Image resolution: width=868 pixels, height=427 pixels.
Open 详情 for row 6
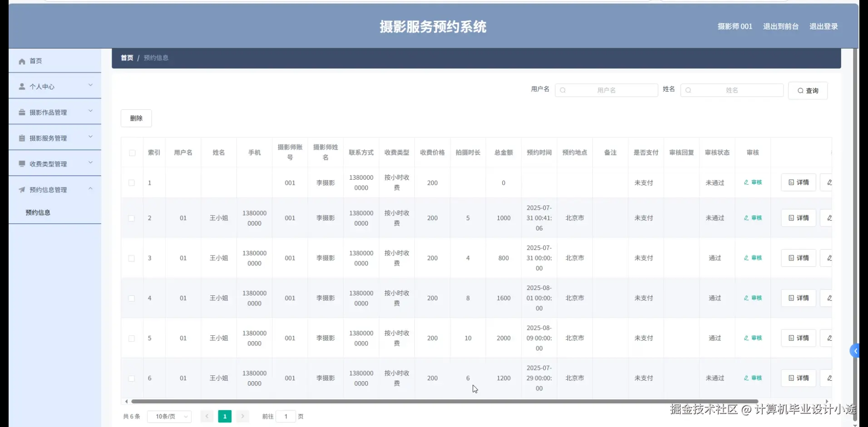click(799, 378)
